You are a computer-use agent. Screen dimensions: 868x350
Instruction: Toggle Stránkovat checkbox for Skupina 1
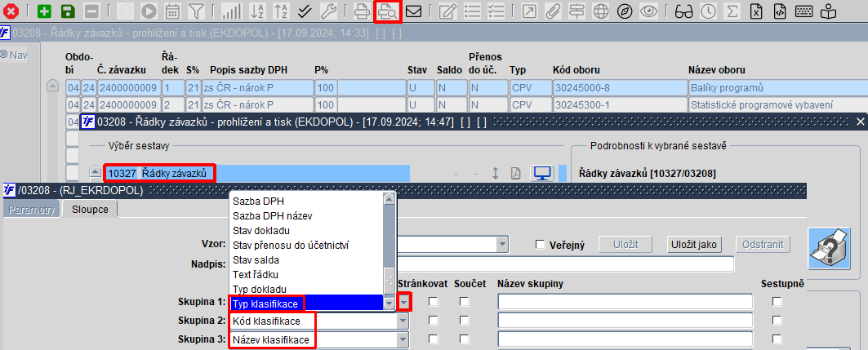point(433,302)
